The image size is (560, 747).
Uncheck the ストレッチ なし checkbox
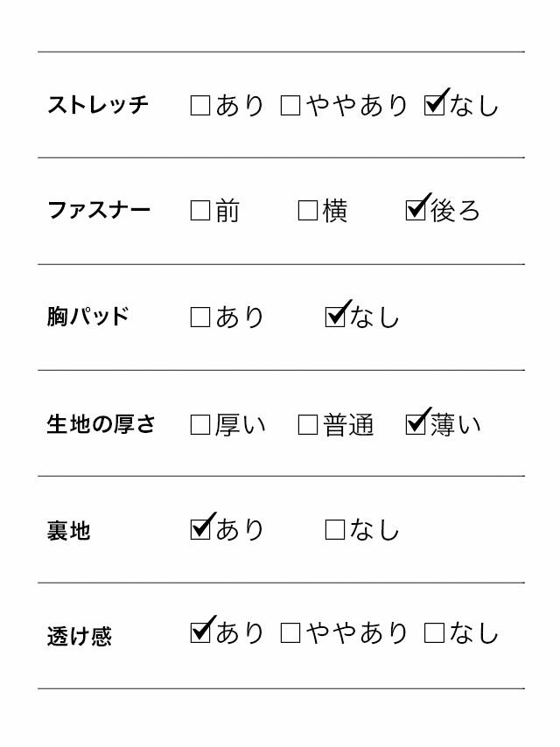pos(434,106)
